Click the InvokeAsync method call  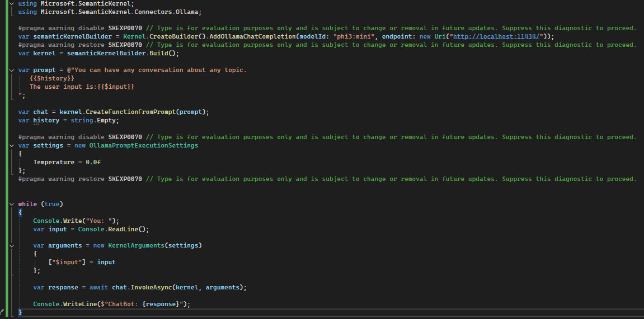[151, 287]
